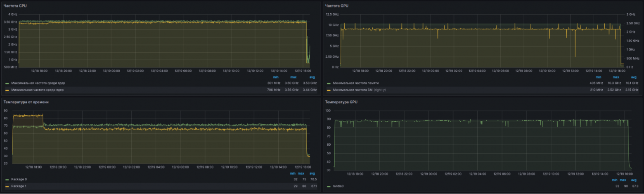Toggle the nvidia0 series in legend
The width and height of the screenshot is (644, 194).
(338, 186)
